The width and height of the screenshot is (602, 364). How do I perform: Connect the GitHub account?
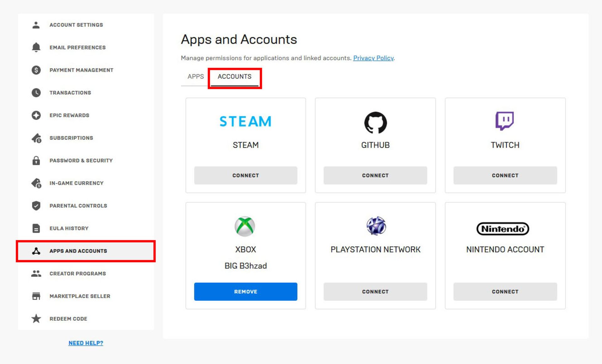[375, 175]
